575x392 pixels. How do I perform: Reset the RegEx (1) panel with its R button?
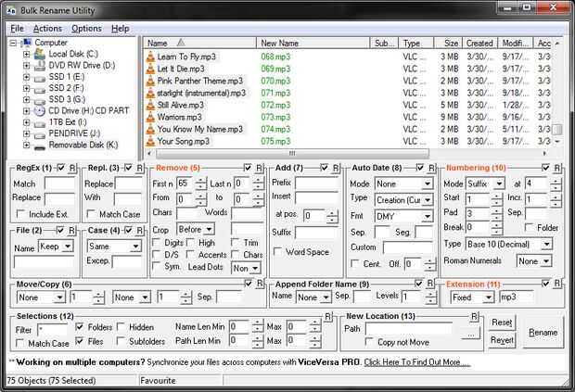tap(72, 168)
